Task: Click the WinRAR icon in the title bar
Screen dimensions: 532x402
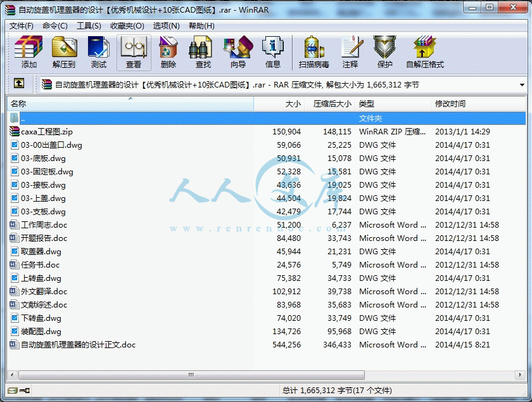Action: tap(11, 10)
